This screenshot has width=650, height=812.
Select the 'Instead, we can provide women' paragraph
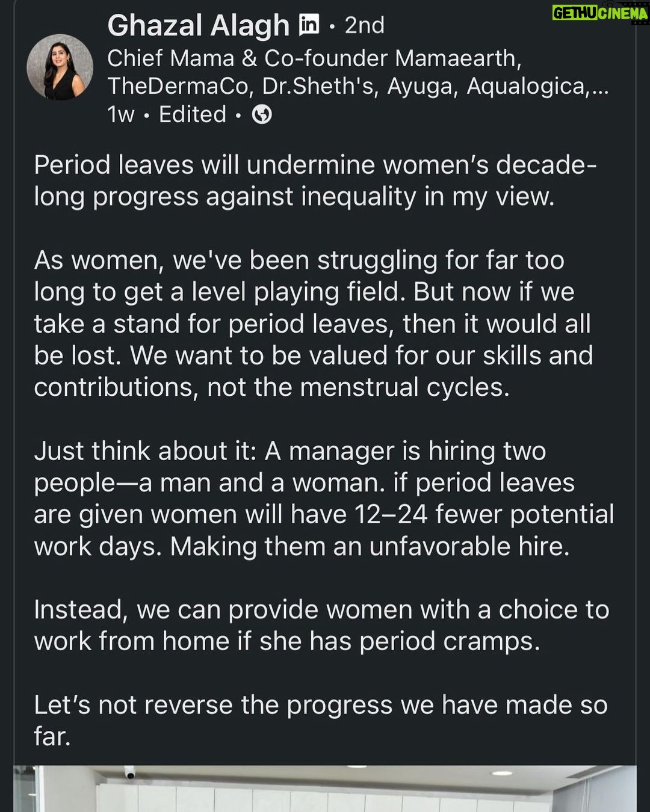pyautogui.click(x=321, y=626)
